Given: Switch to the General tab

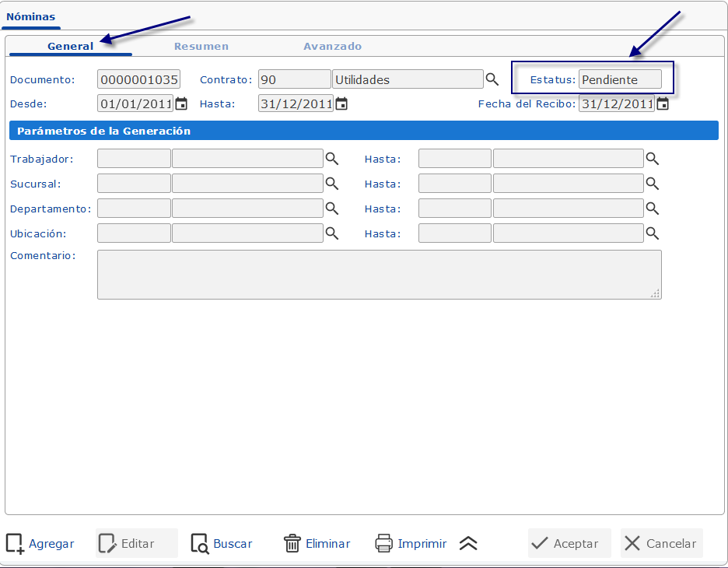Looking at the screenshot, I should point(71,47).
